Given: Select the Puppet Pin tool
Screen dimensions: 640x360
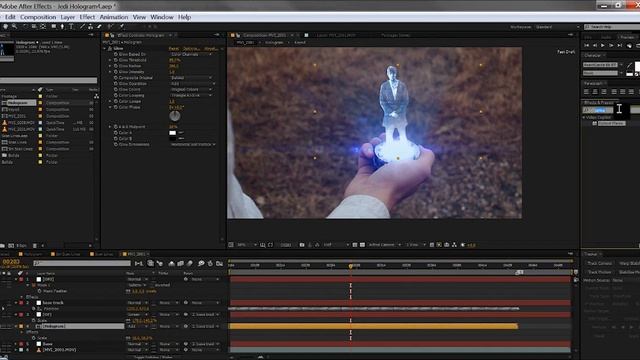Looking at the screenshot, I should click(x=121, y=27).
